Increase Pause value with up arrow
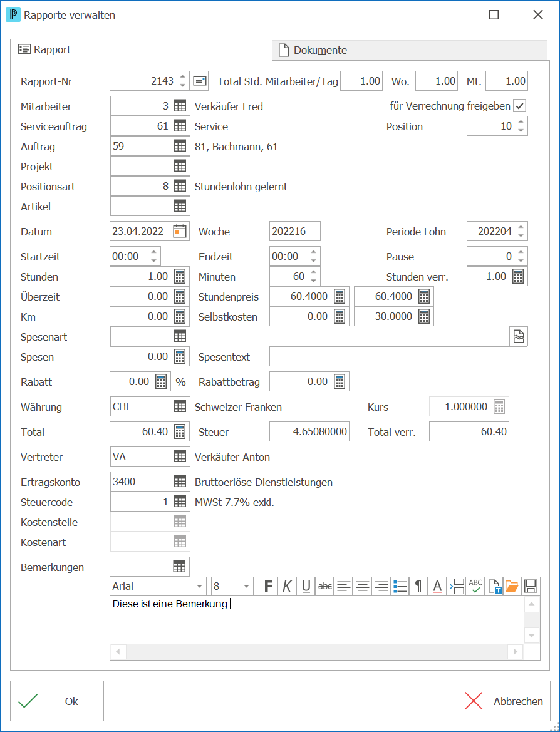 (x=521, y=252)
